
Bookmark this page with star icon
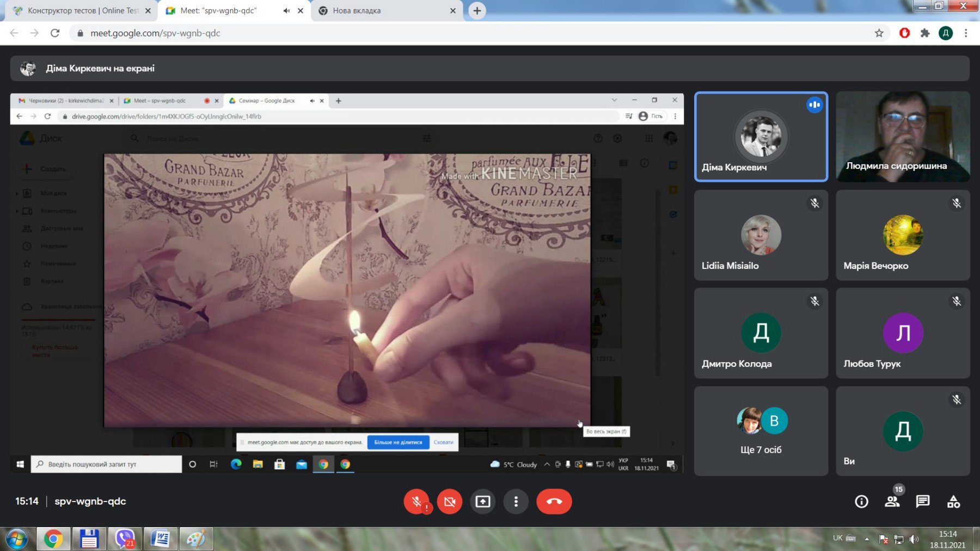pos(879,33)
